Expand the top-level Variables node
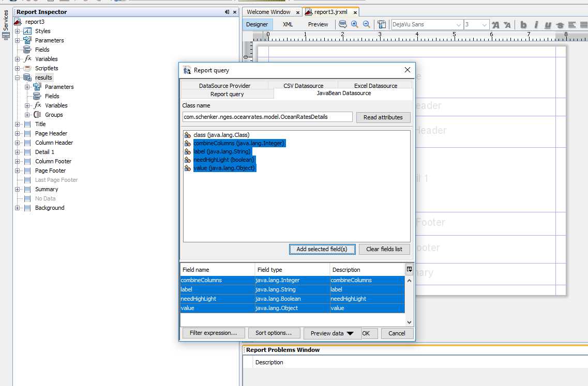The width and height of the screenshot is (588, 386). tap(17, 59)
